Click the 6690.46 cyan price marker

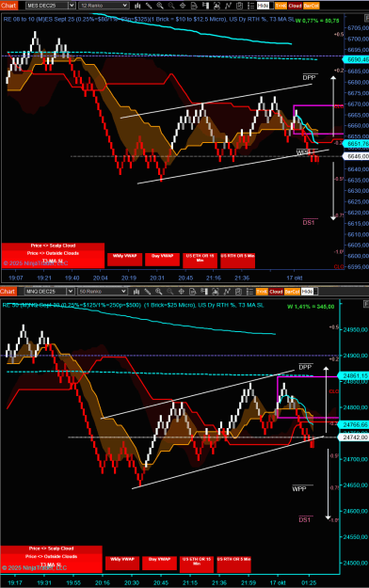tap(357, 59)
